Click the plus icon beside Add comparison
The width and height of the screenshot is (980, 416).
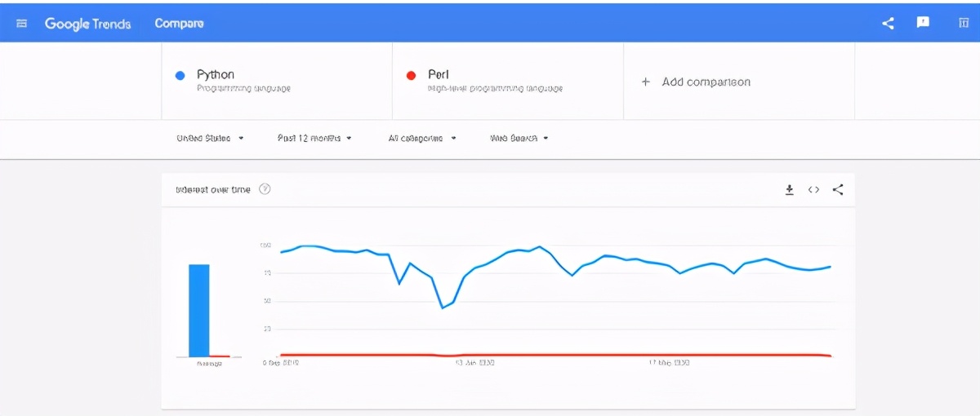[645, 82]
